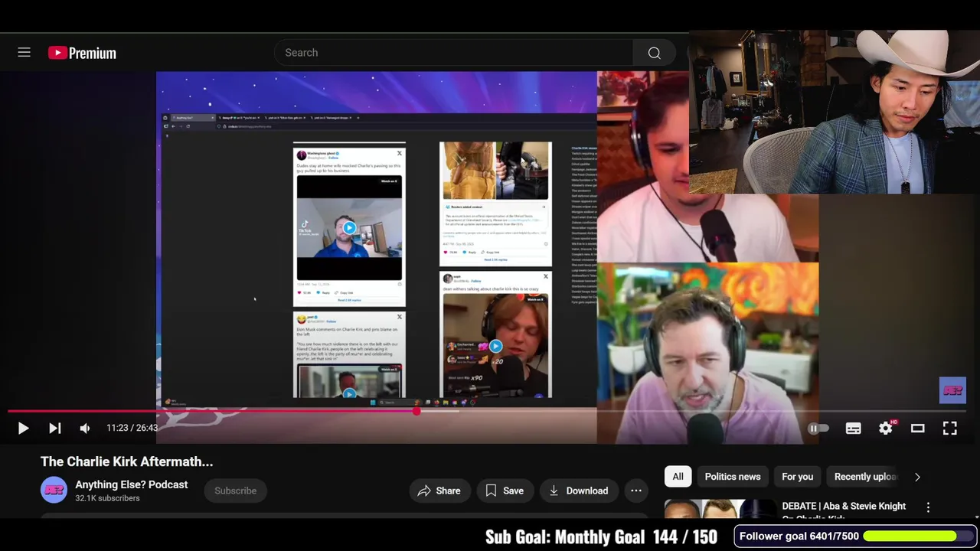Screen dimensions: 980x551
Task: Select the All filter chip
Action: point(678,477)
